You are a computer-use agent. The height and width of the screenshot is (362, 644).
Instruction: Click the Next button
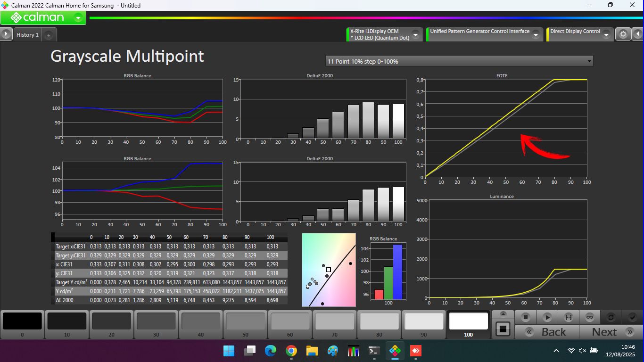click(x=611, y=332)
